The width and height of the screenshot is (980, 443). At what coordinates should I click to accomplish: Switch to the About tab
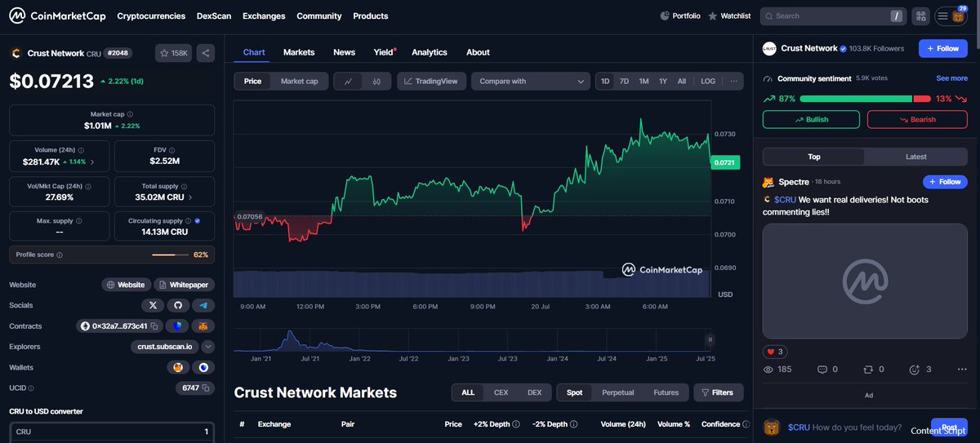tap(478, 52)
